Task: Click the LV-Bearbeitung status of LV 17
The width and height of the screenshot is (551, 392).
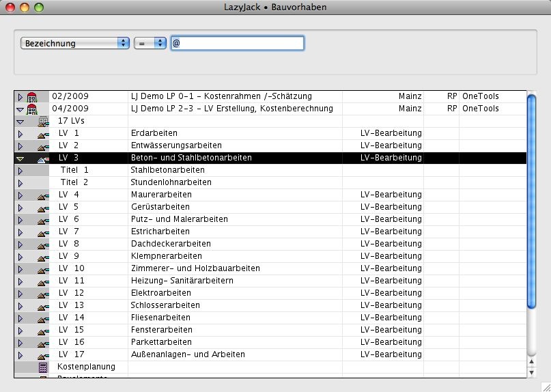Action: tap(391, 354)
